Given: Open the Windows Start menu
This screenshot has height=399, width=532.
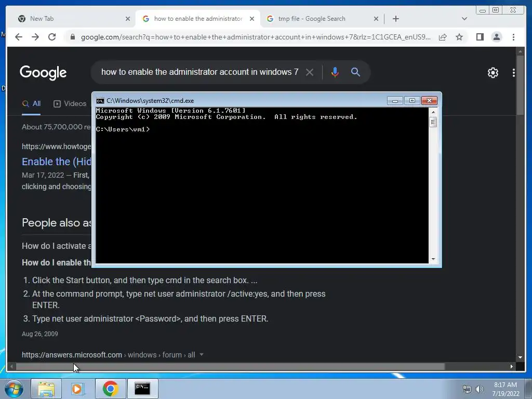Looking at the screenshot, I should click(14, 389).
